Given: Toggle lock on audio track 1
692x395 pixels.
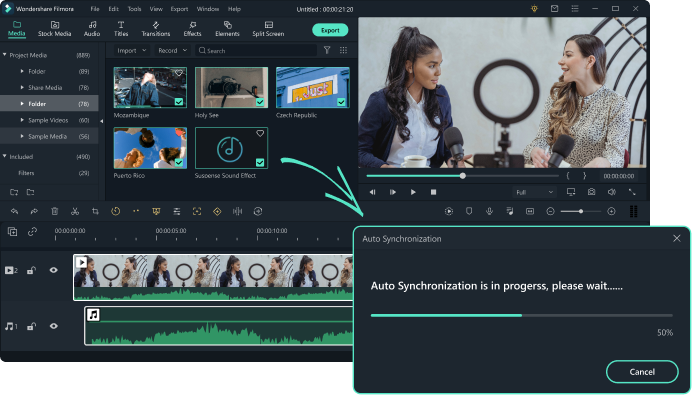Looking at the screenshot, I should (x=31, y=326).
